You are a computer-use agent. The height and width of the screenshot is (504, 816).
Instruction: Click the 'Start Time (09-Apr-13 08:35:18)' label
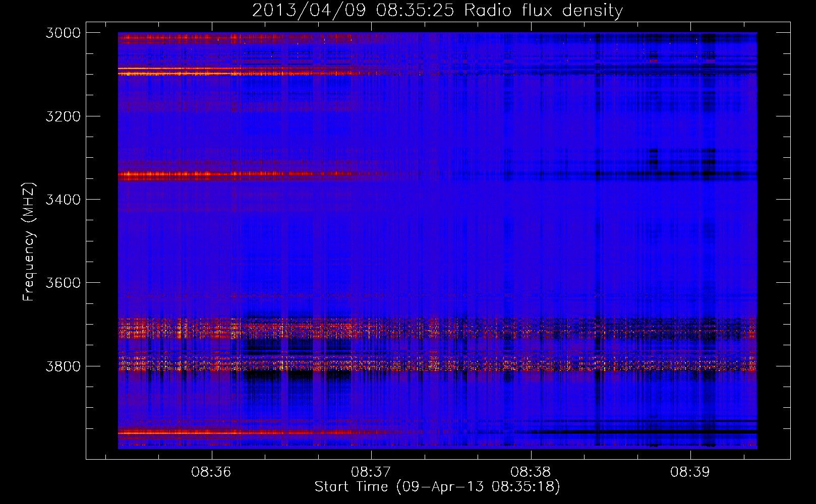point(437,487)
